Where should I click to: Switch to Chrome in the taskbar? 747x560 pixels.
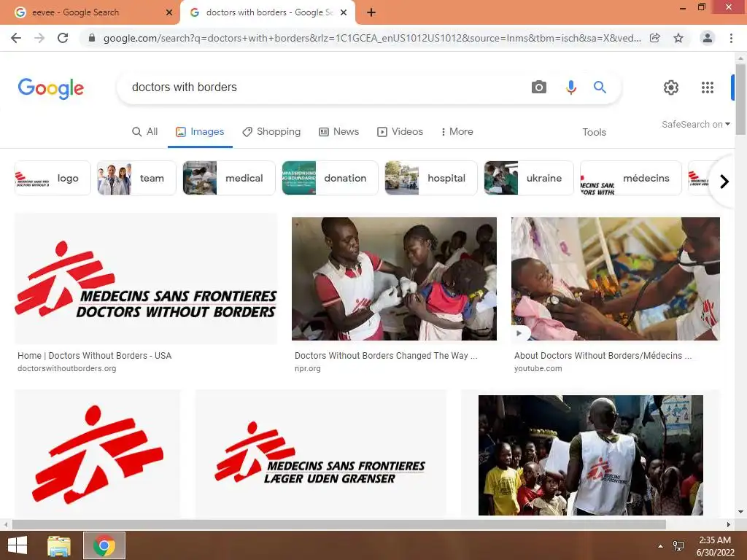(x=104, y=545)
